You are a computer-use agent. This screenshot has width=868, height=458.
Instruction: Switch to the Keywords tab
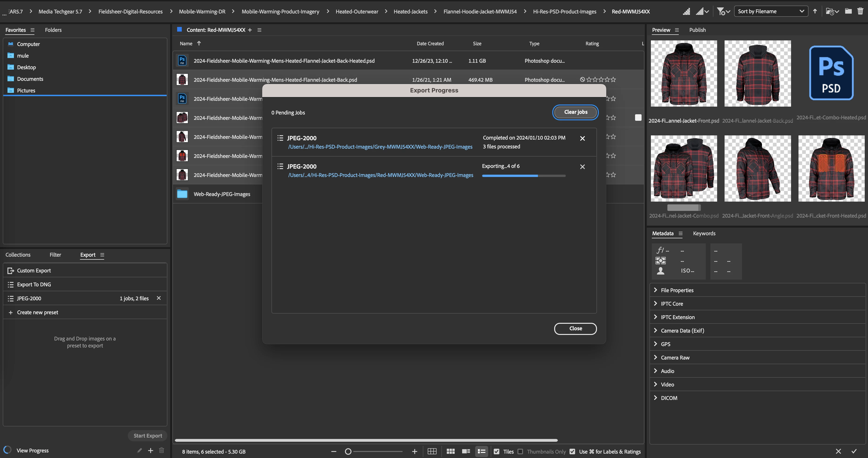pyautogui.click(x=704, y=233)
